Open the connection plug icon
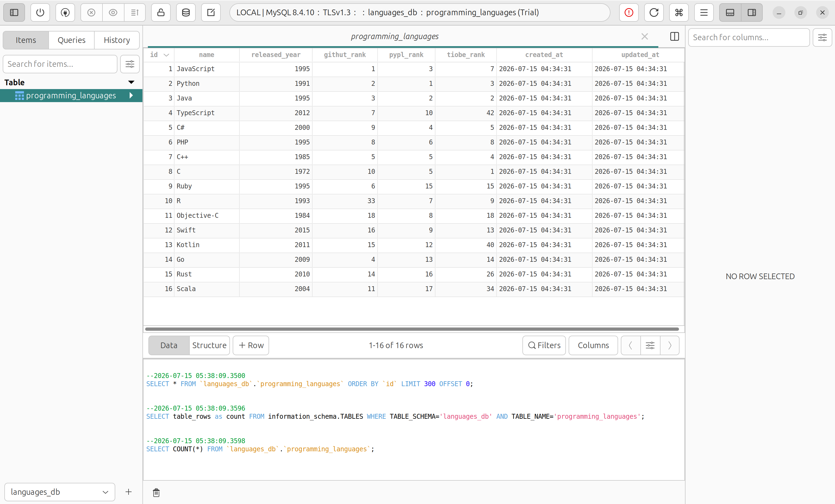835x504 pixels. (65, 12)
